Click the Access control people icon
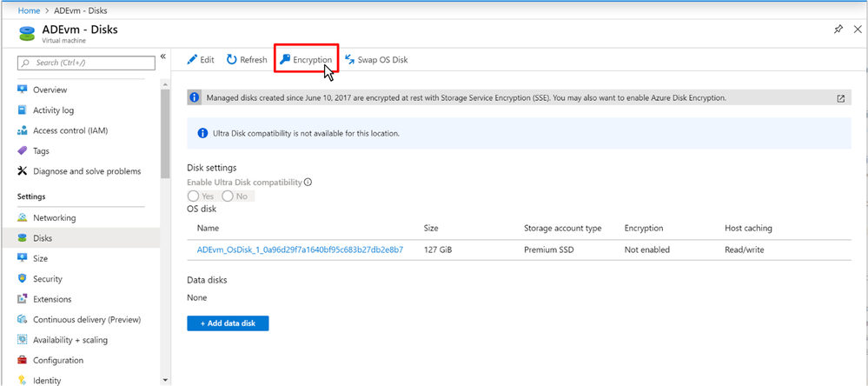Image resolution: width=868 pixels, height=386 pixels. pos(22,130)
